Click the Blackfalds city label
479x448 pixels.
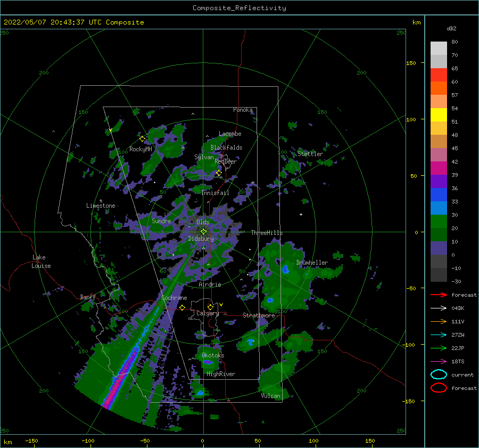pos(226,148)
